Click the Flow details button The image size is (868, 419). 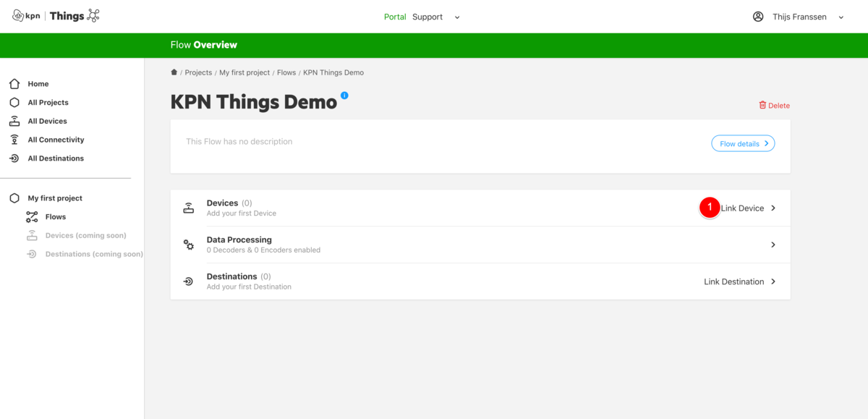(x=743, y=143)
